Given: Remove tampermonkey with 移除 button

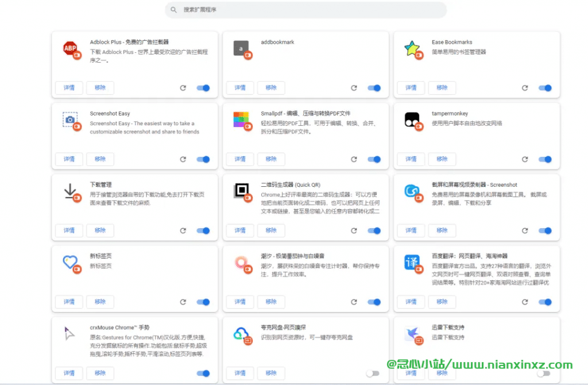Looking at the screenshot, I should coord(442,159).
